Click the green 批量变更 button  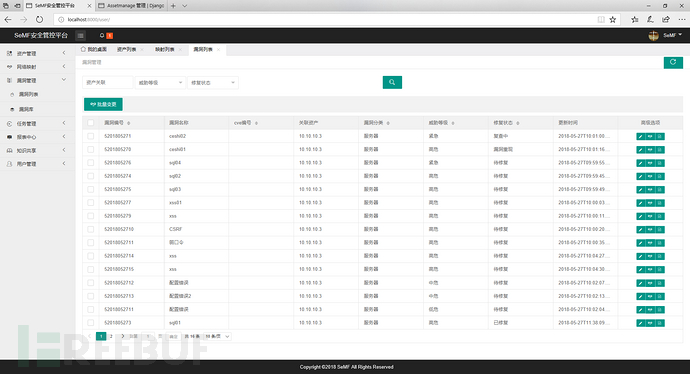pos(103,105)
